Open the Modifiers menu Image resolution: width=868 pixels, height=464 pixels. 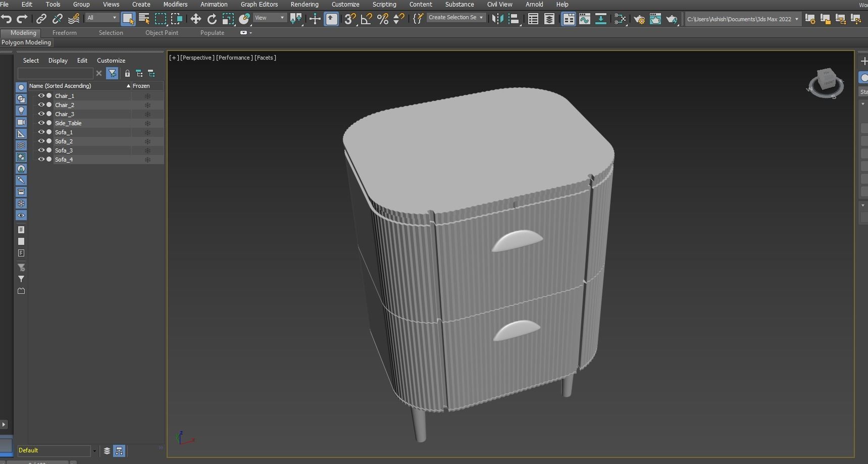tap(175, 5)
